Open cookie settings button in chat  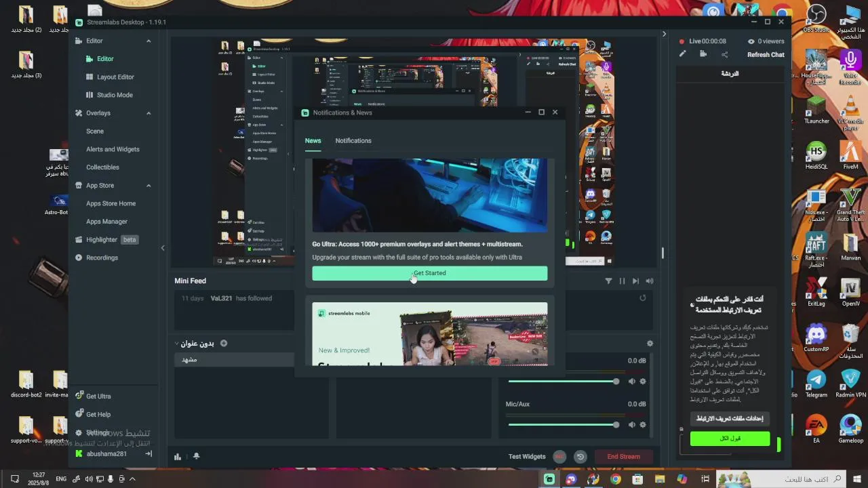(730, 419)
